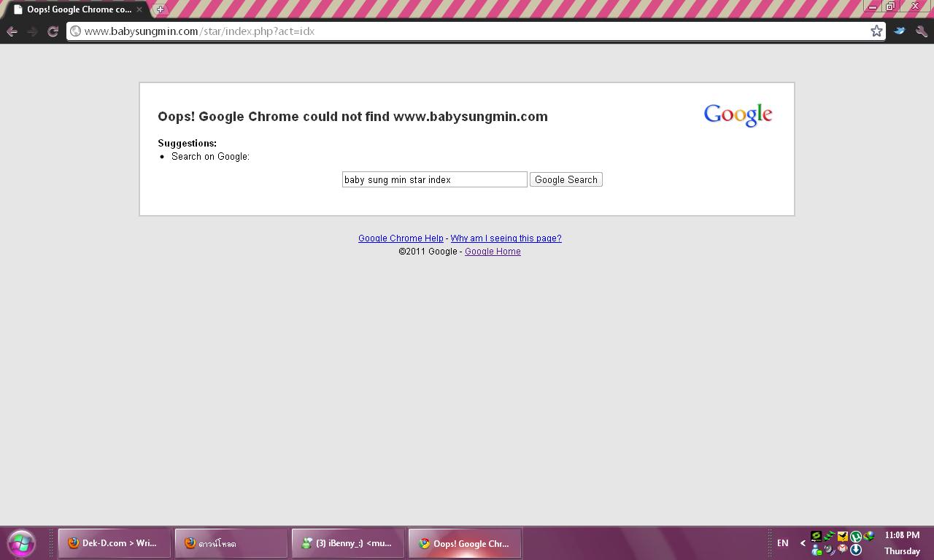Click the webcam tray icon
This screenshot has width=934, height=560.
[x=830, y=550]
